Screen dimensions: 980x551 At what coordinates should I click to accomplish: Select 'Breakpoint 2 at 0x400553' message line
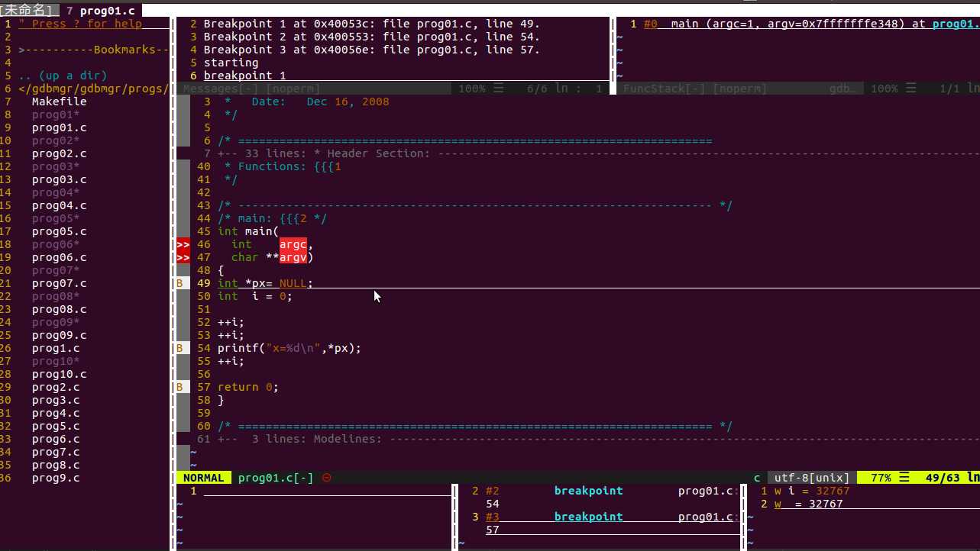(372, 37)
